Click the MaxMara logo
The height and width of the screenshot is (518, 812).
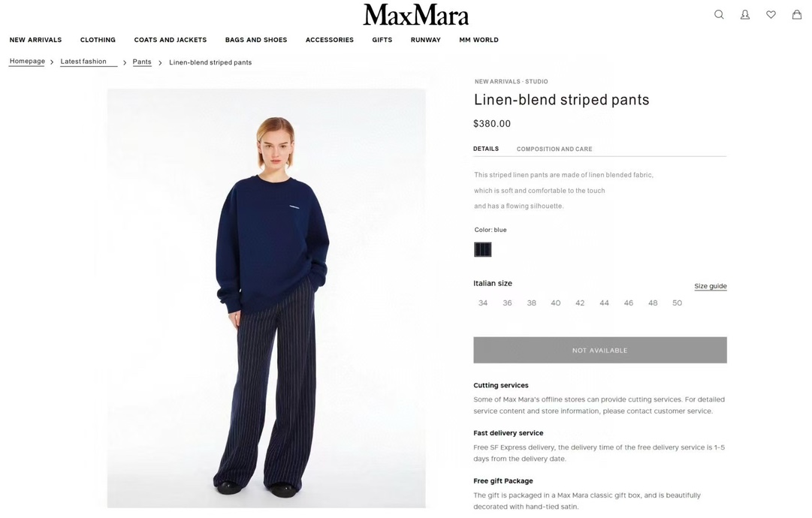click(x=416, y=14)
